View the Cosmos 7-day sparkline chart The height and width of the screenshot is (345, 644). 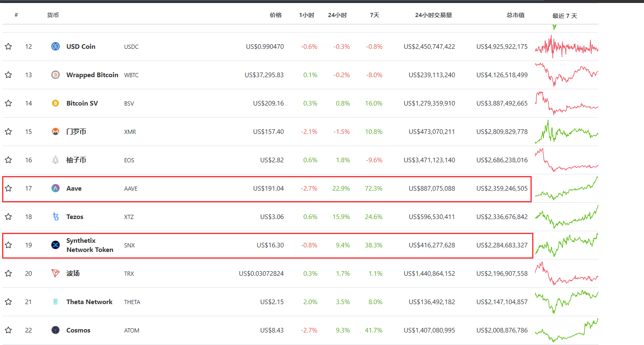tap(566, 330)
